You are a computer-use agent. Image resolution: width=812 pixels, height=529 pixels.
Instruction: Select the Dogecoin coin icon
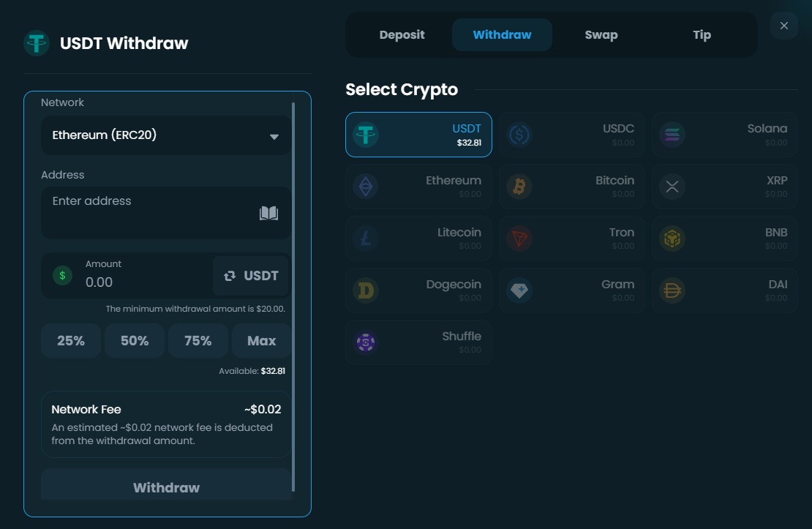click(x=366, y=290)
